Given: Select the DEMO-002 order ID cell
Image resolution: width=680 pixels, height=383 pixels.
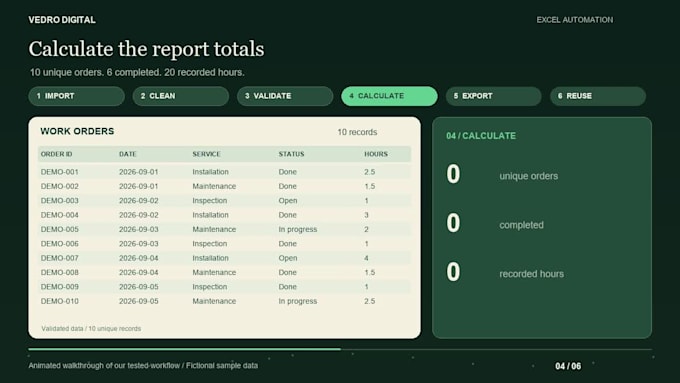Looking at the screenshot, I should coord(59,186).
